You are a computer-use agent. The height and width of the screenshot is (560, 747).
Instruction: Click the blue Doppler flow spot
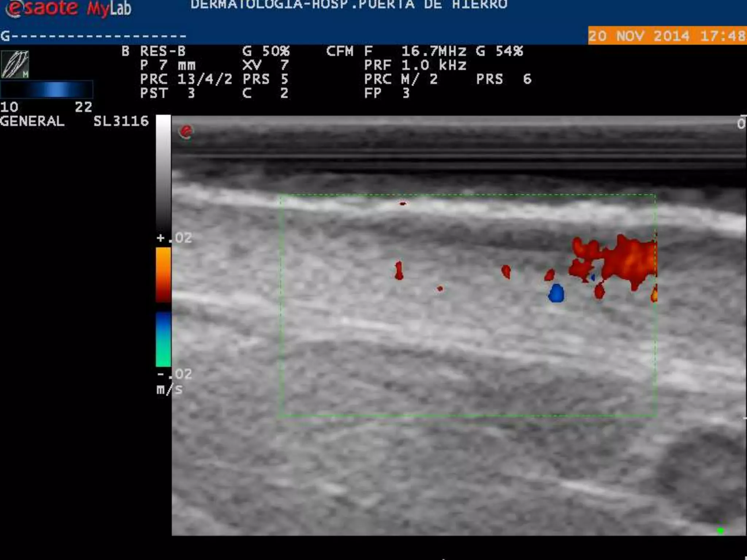(x=556, y=293)
